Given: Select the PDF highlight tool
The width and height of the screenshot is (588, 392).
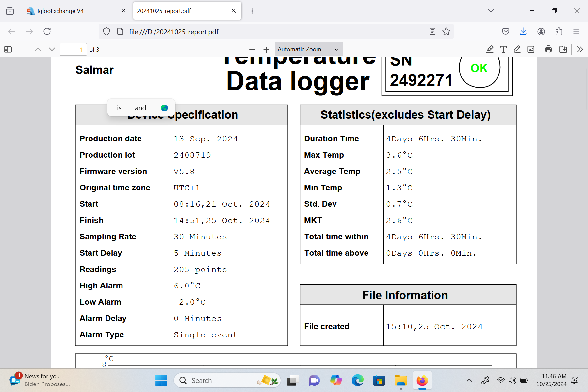Looking at the screenshot, I should [489, 49].
